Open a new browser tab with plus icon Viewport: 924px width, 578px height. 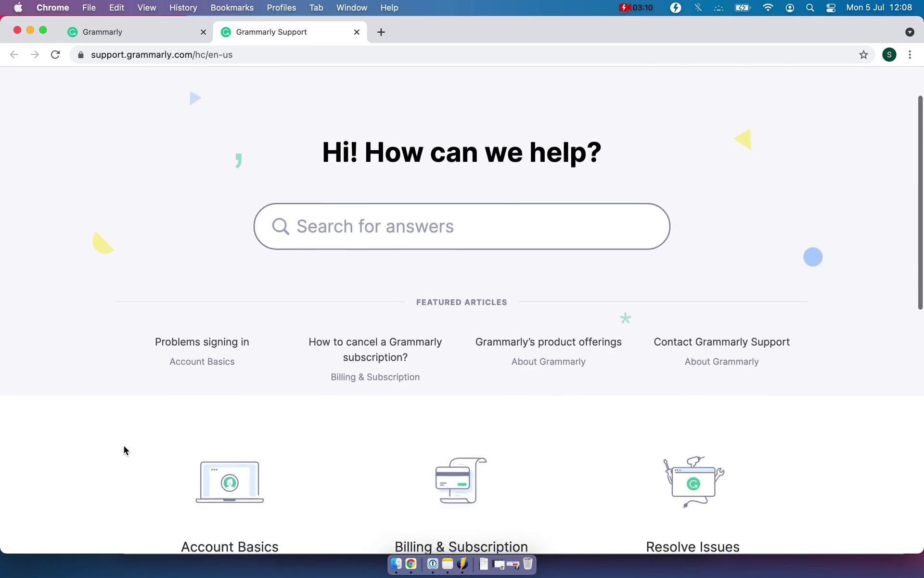[x=381, y=31]
